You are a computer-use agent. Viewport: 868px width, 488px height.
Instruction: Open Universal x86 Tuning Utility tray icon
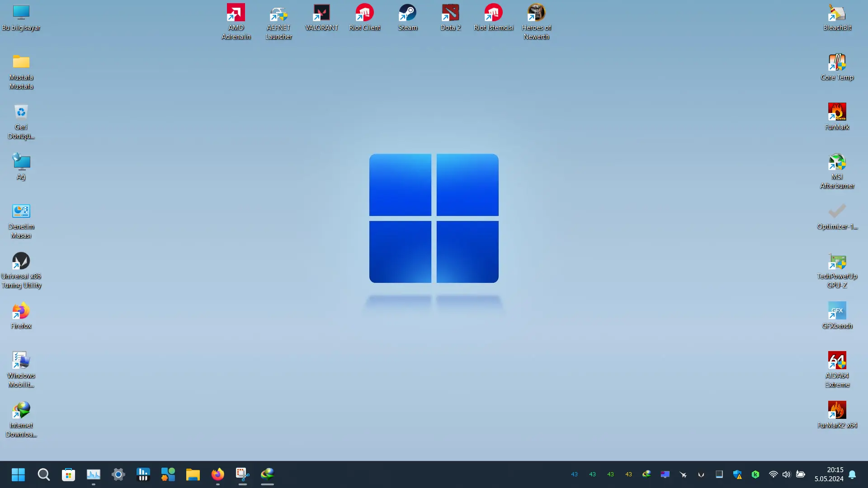(701, 474)
